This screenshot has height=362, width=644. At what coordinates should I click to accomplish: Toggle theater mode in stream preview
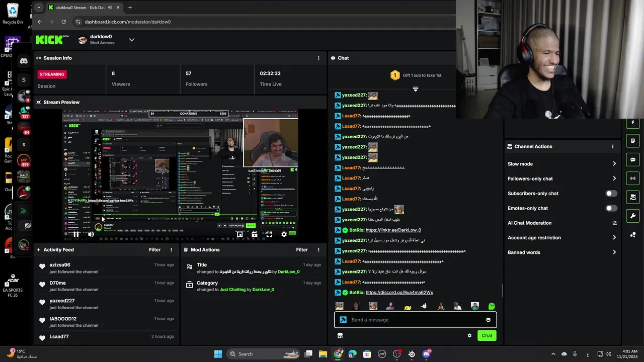click(x=255, y=234)
